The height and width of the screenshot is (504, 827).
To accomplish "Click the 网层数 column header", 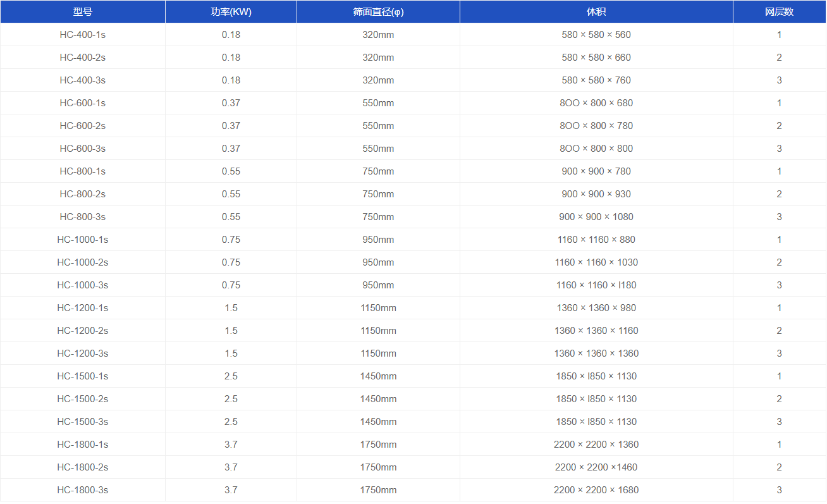I will [x=780, y=12].
